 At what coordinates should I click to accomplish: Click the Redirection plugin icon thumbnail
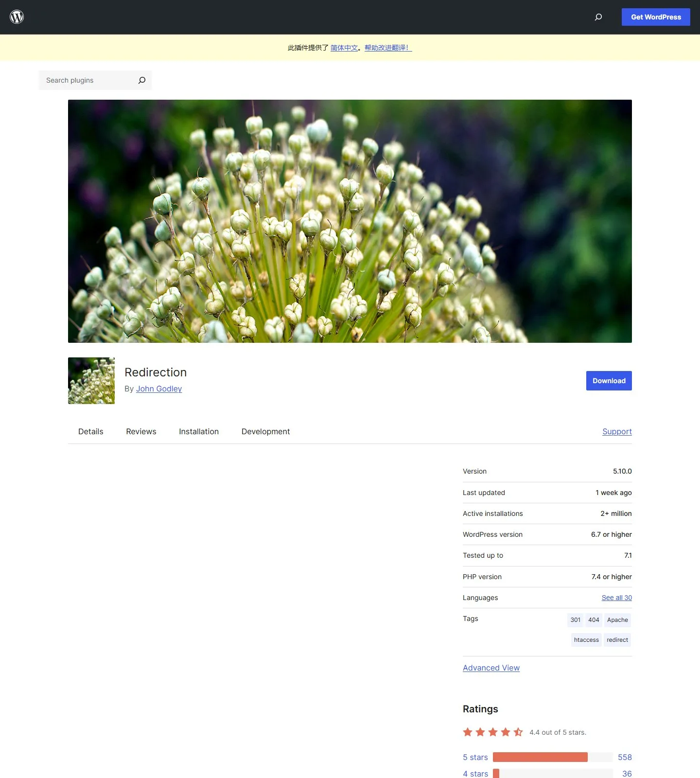[x=91, y=381]
